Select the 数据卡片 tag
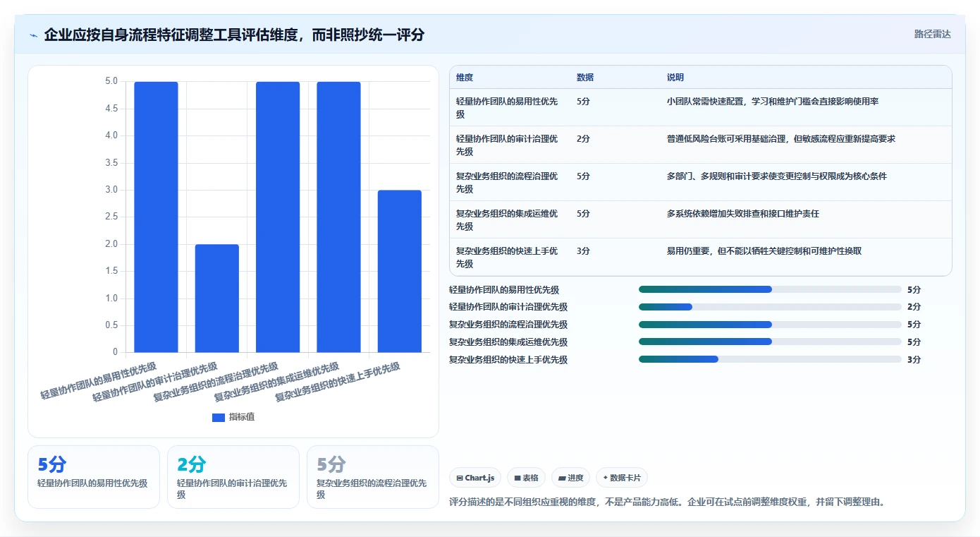Viewport: 980px width, 537px height. pyautogui.click(x=621, y=478)
